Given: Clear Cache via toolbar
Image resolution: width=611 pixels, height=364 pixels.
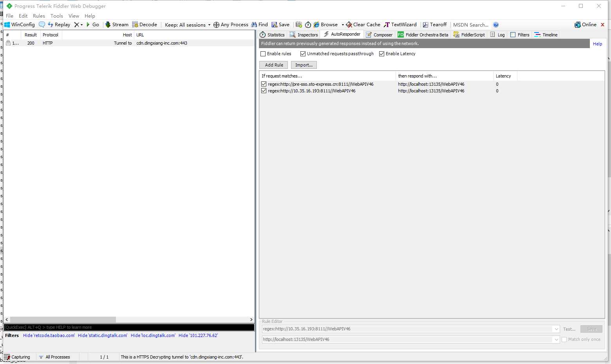Looking at the screenshot, I should (x=363, y=25).
